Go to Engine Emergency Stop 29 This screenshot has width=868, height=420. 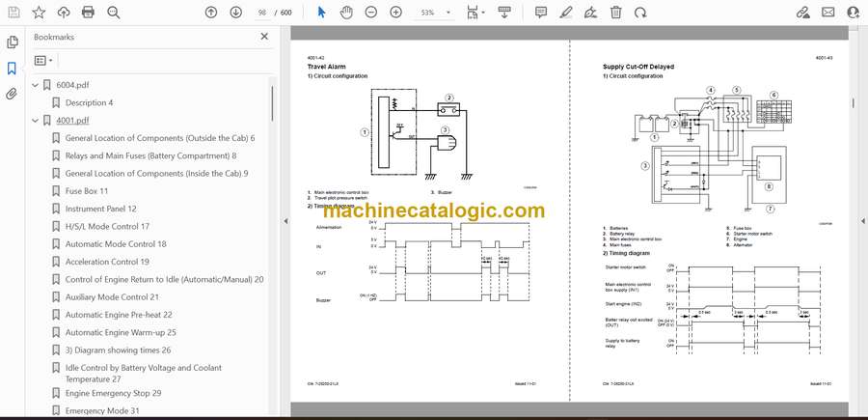114,393
